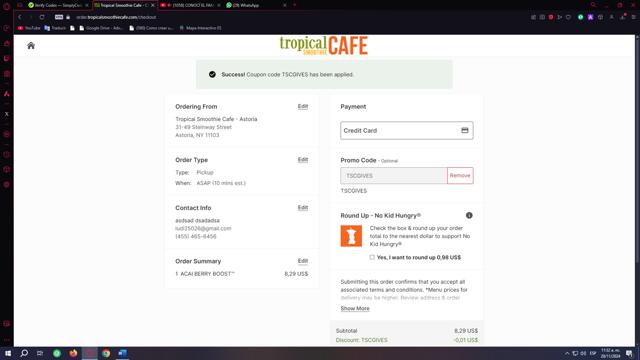The image size is (640, 360).
Task: Open a new browser tab
Action: (x=294, y=5)
